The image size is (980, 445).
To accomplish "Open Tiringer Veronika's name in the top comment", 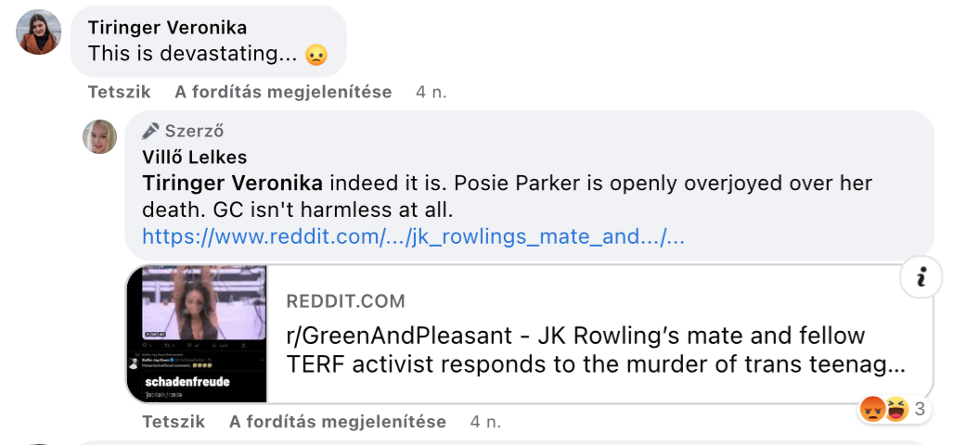I will pyautogui.click(x=167, y=28).
